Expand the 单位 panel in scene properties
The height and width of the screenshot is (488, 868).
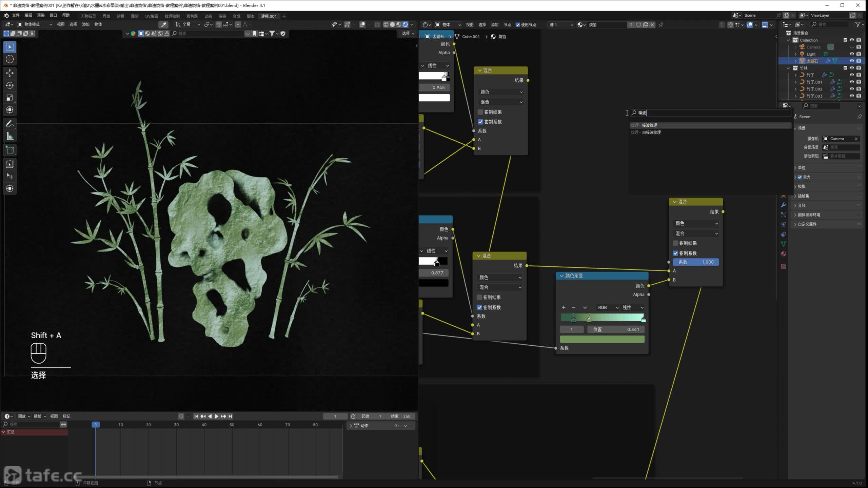[x=801, y=168]
